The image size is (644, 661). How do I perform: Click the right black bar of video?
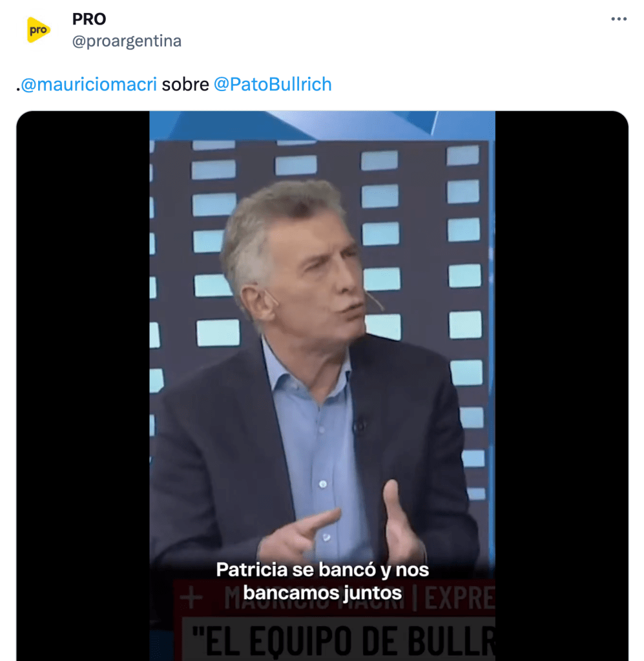point(562,386)
